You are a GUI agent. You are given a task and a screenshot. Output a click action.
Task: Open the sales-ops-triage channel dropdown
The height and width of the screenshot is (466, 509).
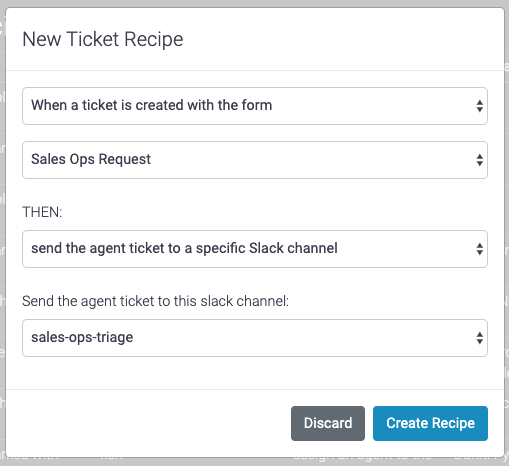[255, 338]
